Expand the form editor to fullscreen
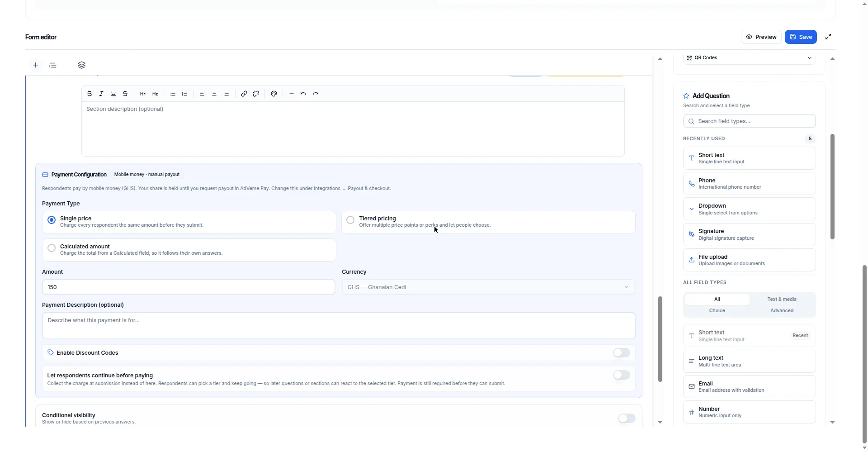Image resolution: width=868 pixels, height=452 pixels. tap(828, 37)
